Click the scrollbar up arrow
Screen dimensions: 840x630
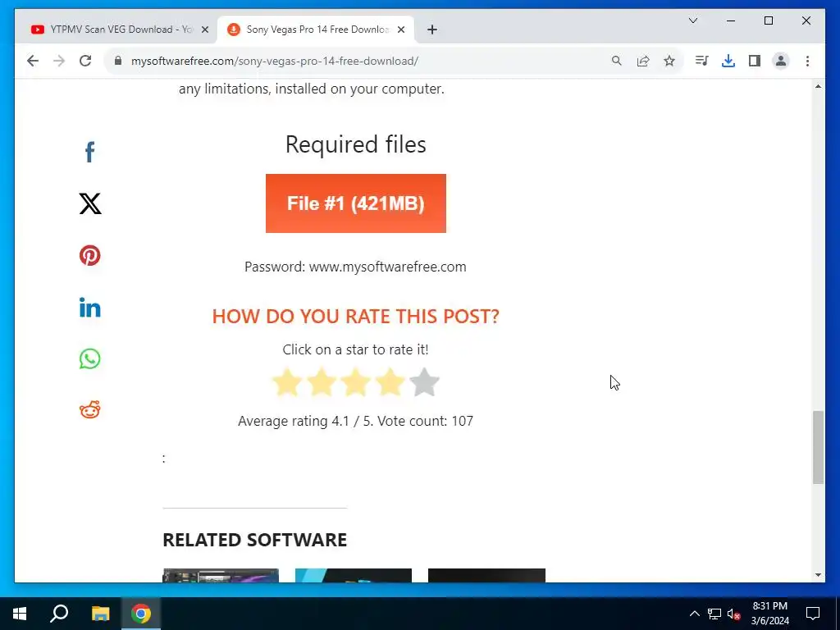818,86
